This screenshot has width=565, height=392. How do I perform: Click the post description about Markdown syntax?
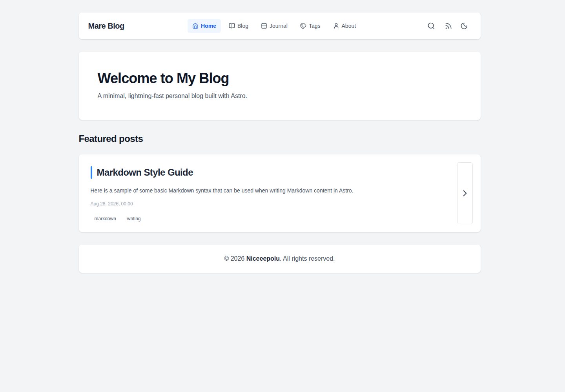222,191
